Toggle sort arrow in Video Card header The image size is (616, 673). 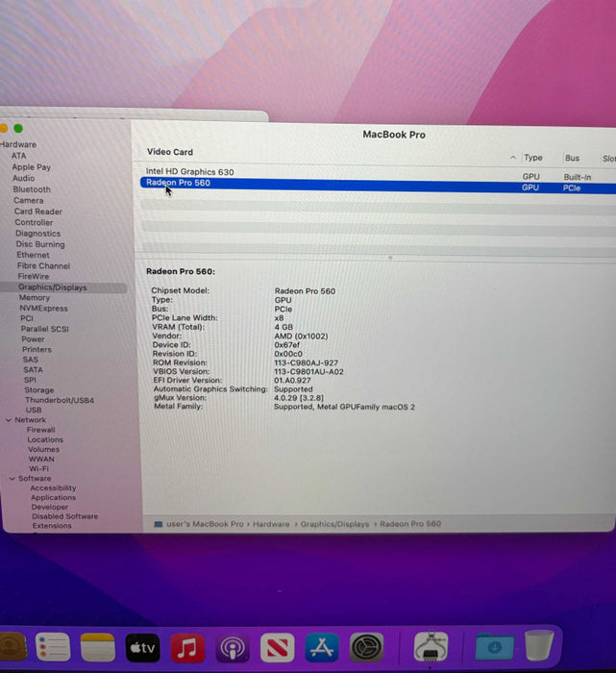tap(513, 158)
